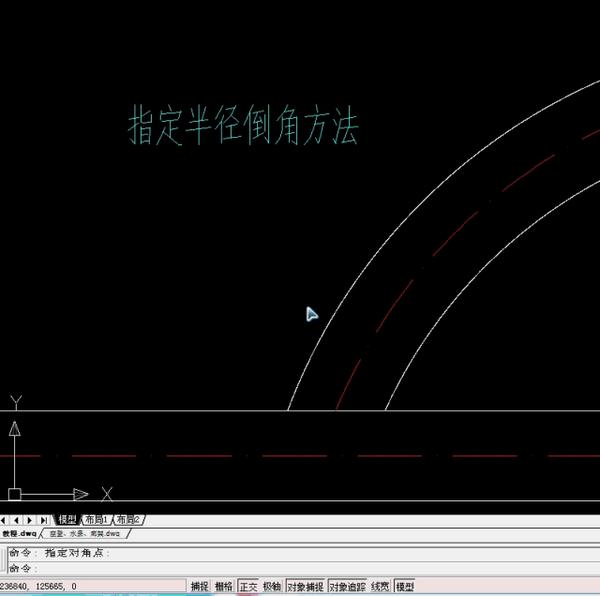Select the red dashed horizontal centerline

point(295,456)
